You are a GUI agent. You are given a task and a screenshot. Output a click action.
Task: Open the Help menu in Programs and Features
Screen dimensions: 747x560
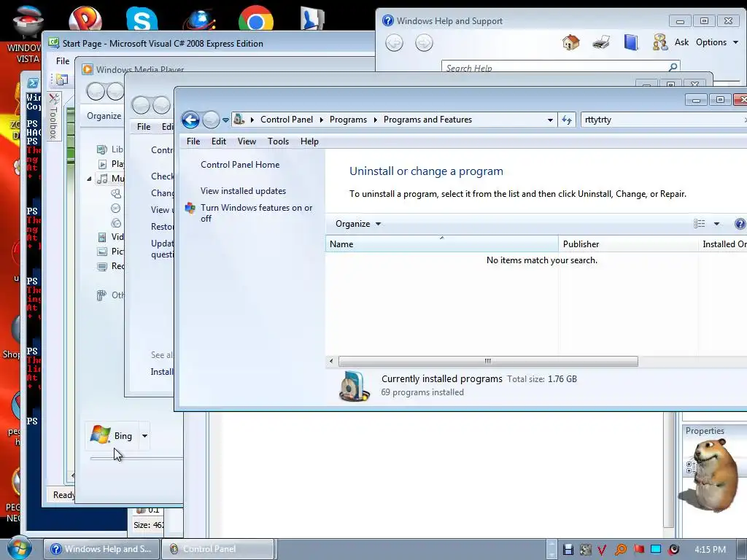(309, 141)
